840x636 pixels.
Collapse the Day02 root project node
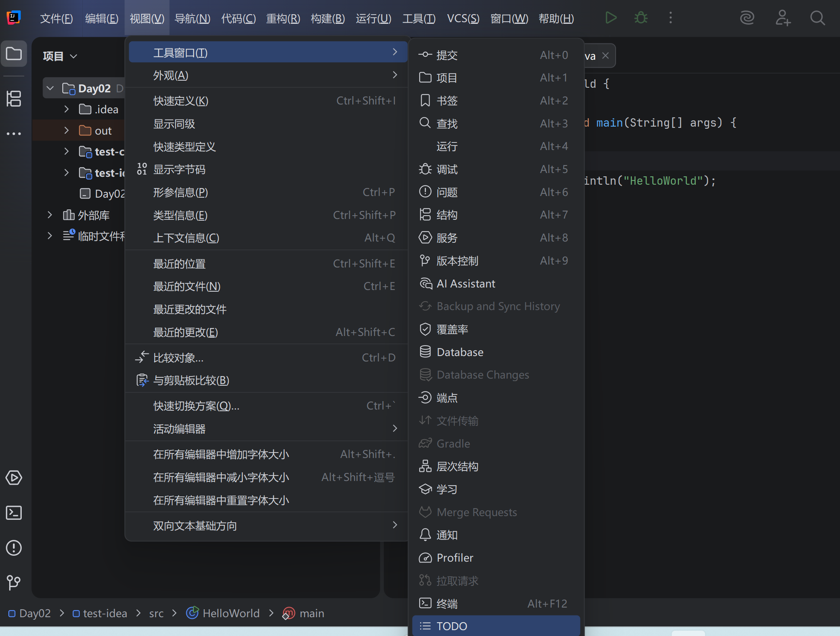point(50,88)
